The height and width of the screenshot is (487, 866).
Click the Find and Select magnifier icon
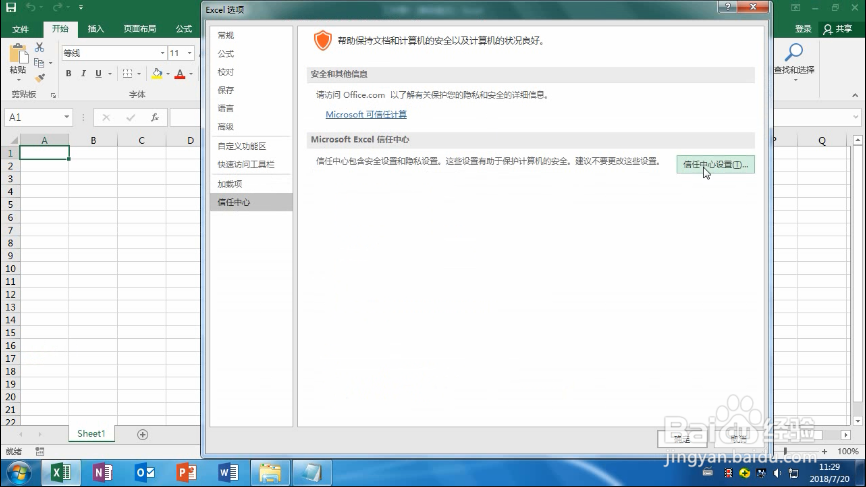(x=794, y=53)
